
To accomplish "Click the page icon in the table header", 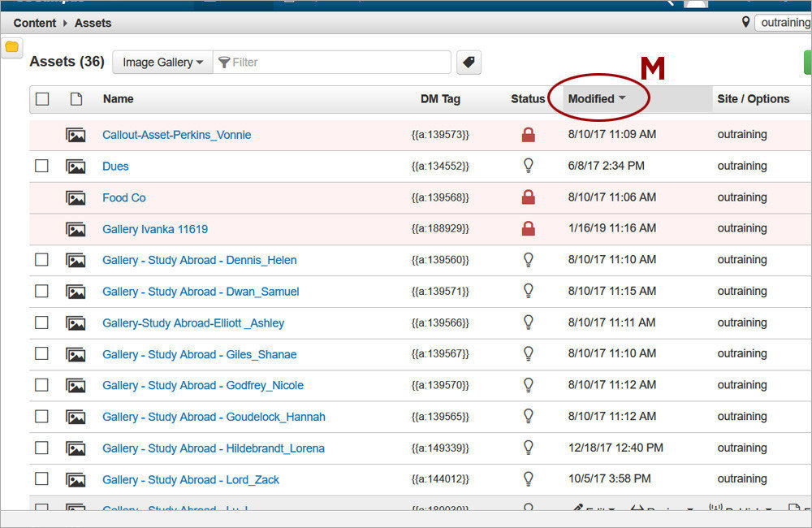I will coord(76,99).
